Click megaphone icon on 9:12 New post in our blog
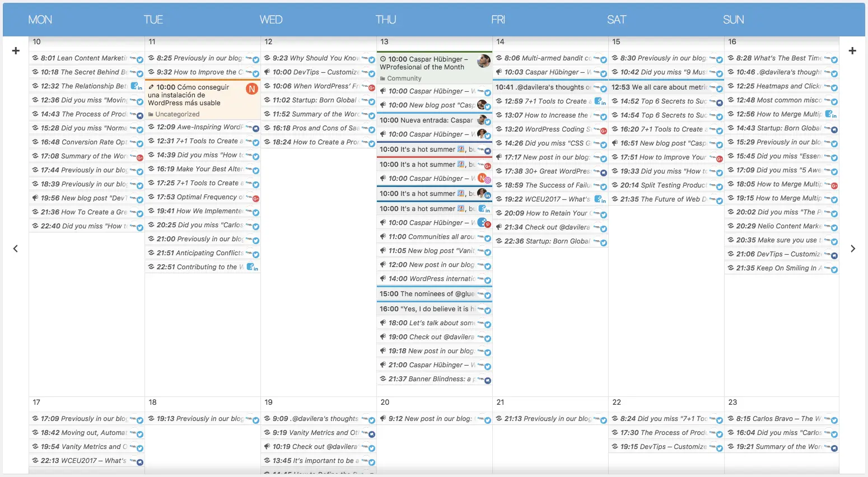 point(383,419)
